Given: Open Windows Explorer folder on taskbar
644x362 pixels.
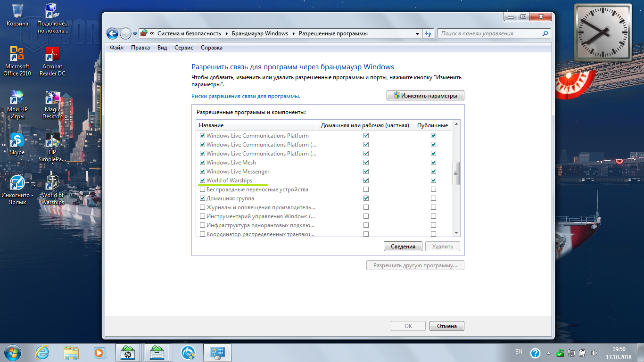Looking at the screenshot, I should point(71,352).
